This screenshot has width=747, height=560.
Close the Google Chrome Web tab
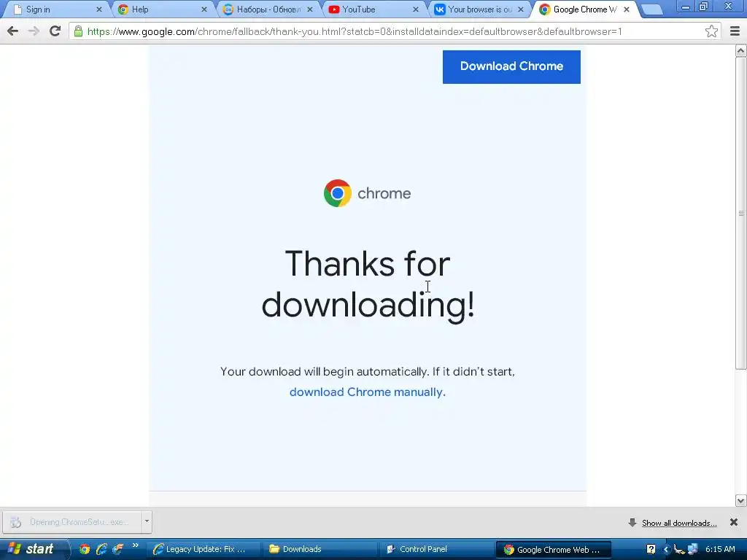point(627,9)
